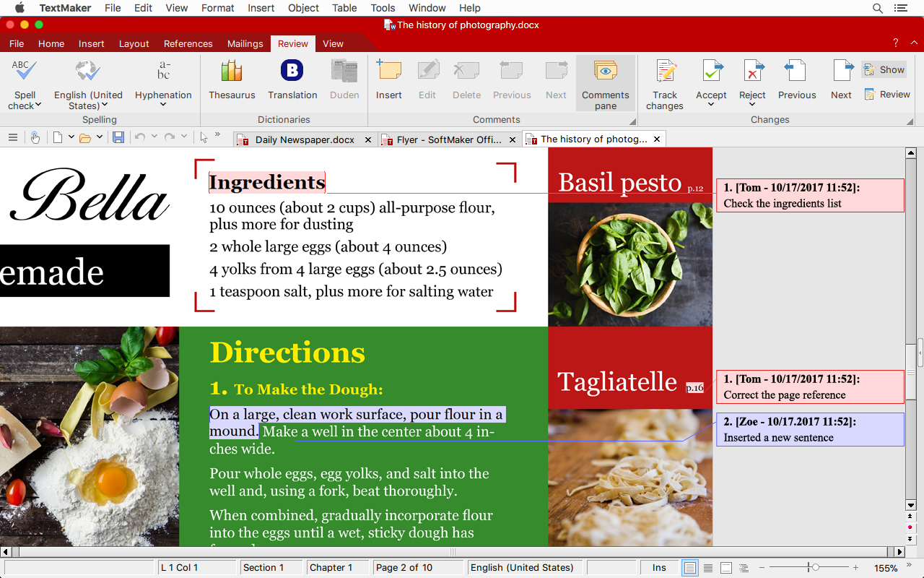Open Reject dropdown arrow
The height and width of the screenshot is (578, 924).
752,105
